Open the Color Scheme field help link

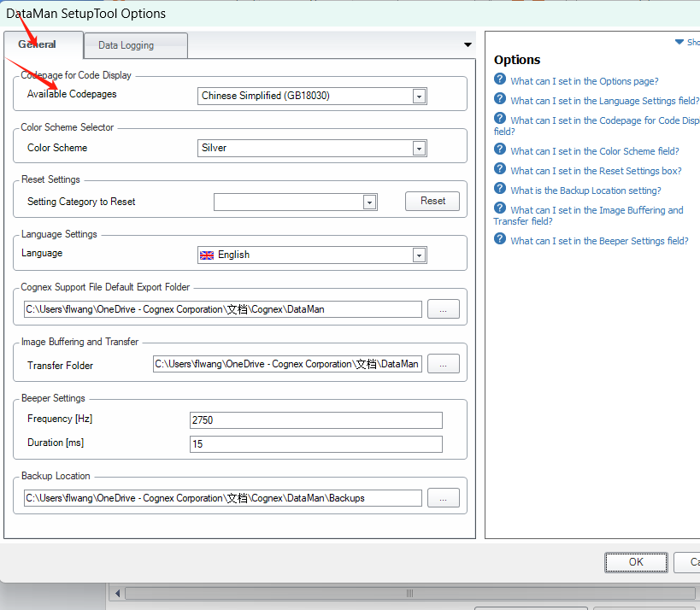(595, 151)
